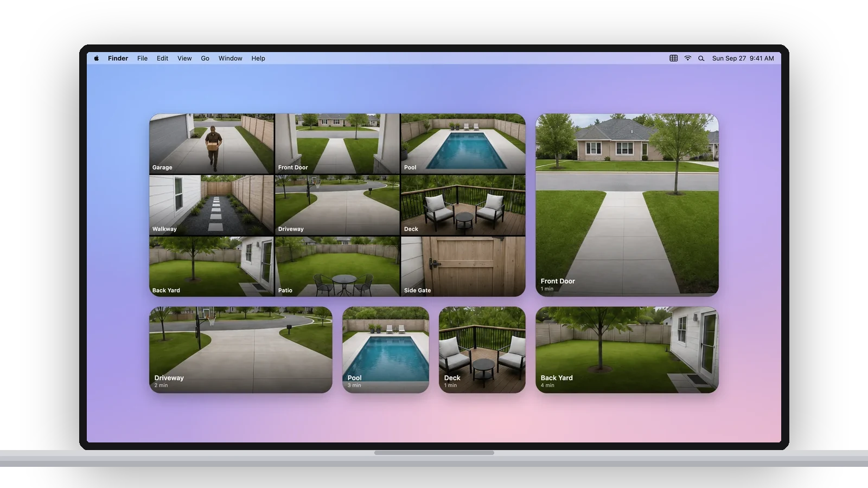Select the Walkway camera grid tile
This screenshot has width=868, height=488.
(212, 205)
